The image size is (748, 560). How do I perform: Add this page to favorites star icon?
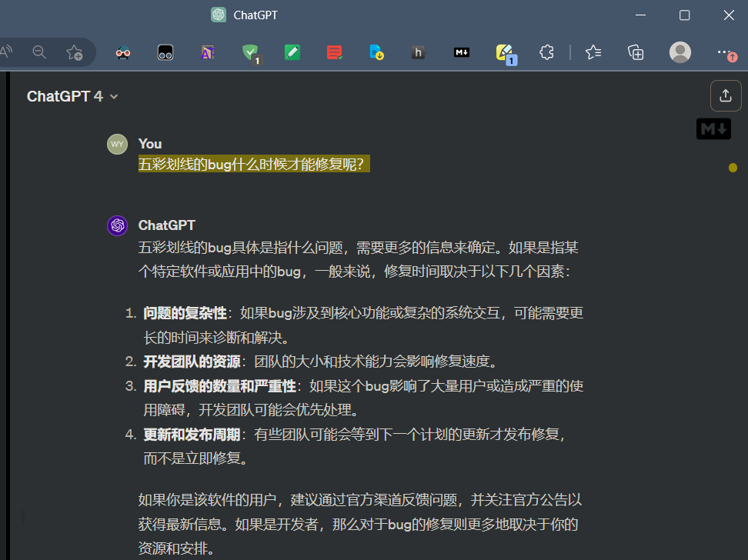click(75, 52)
